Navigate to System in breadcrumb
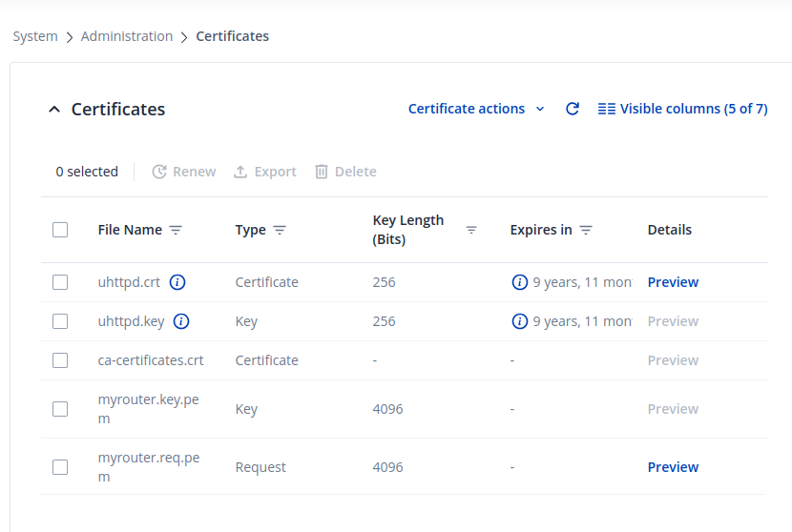Viewport: 792px width, 532px height. pyautogui.click(x=35, y=36)
